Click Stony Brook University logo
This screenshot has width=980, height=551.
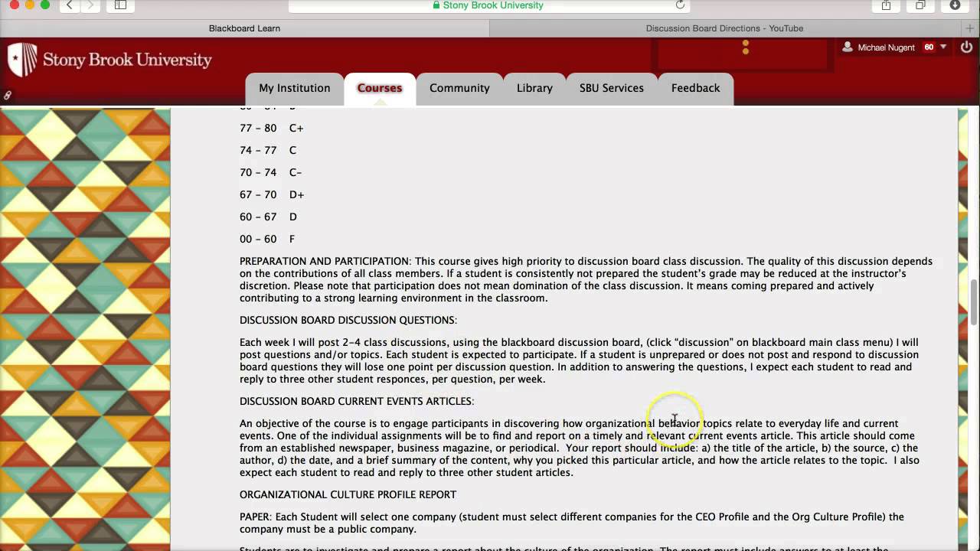(109, 60)
